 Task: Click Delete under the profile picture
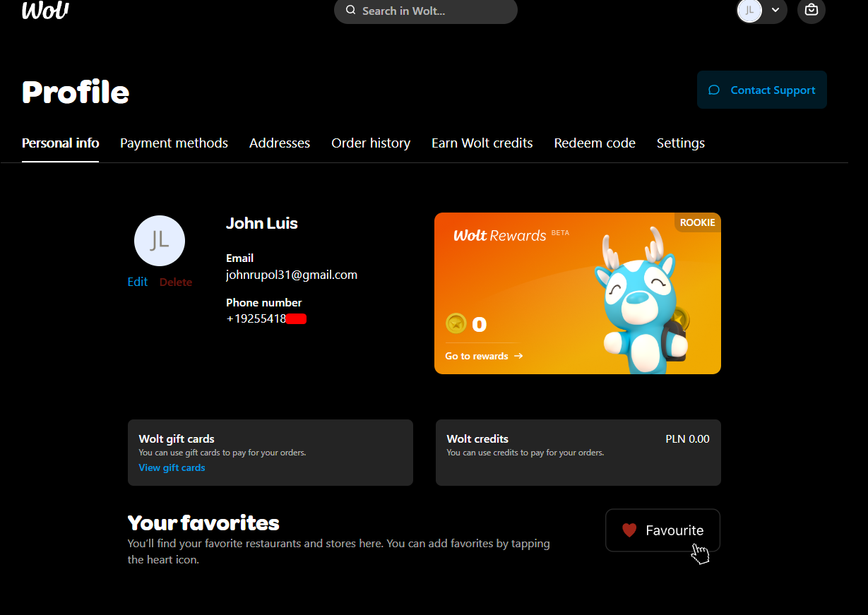tap(176, 282)
